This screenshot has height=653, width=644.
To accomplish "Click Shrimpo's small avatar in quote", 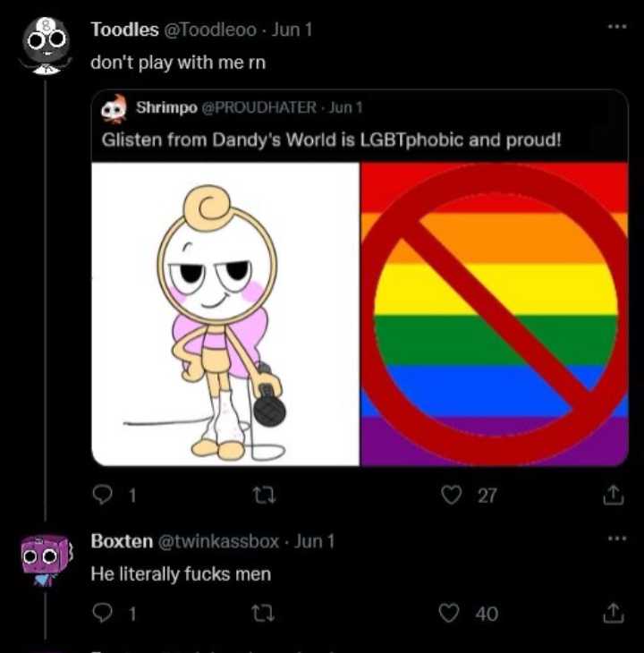I will click(114, 108).
